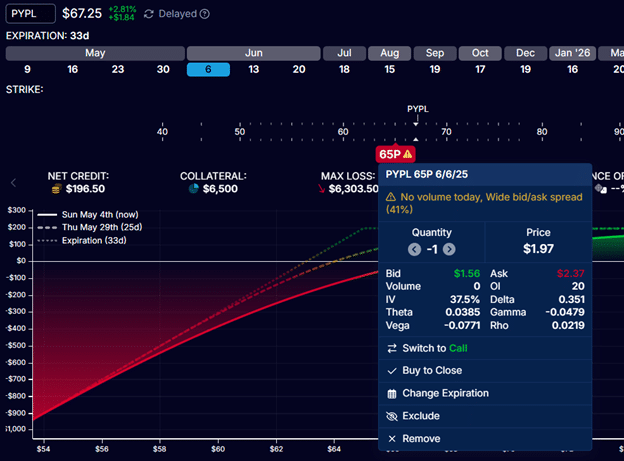624x461 pixels.
Task: Toggle the Thu May 29th (25d) legend line
Action: tap(90, 227)
